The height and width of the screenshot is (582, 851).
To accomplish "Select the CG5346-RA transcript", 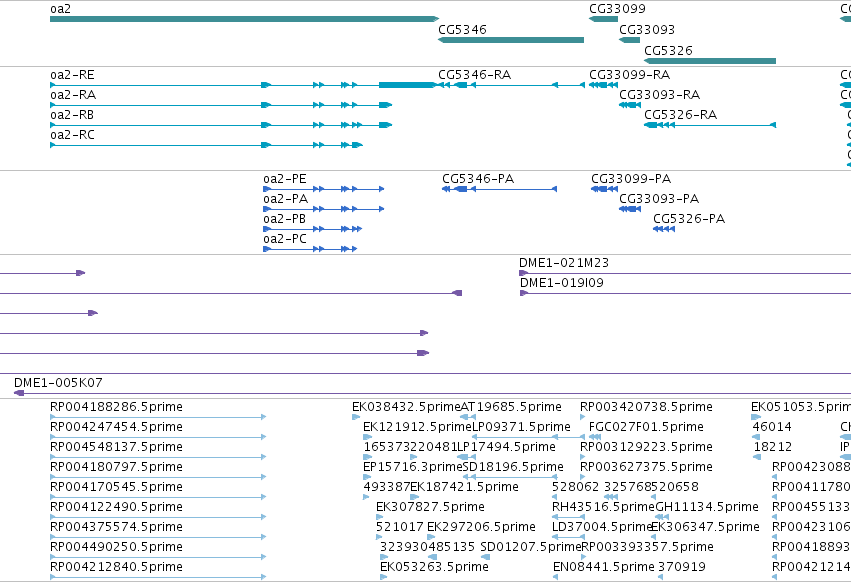I will point(511,85).
